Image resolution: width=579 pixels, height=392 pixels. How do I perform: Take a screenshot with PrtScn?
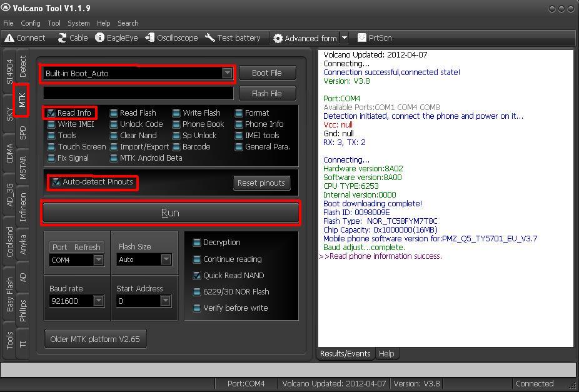tap(375, 38)
